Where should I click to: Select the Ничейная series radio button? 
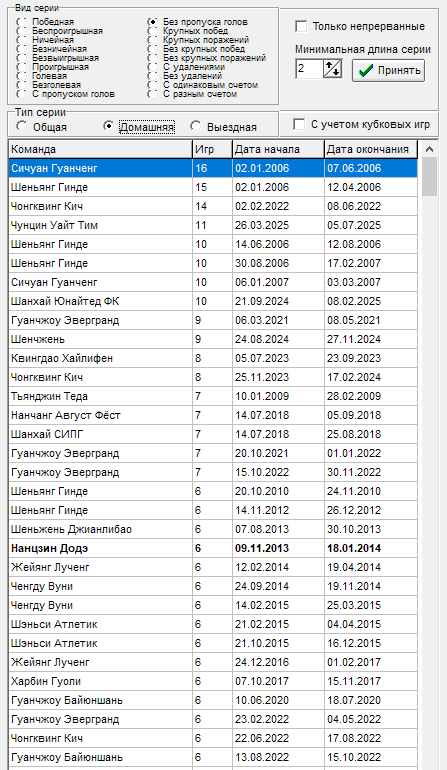22,40
